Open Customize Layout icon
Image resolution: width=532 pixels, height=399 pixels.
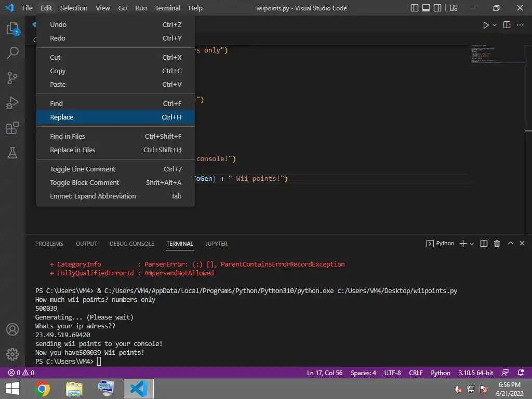[454, 8]
